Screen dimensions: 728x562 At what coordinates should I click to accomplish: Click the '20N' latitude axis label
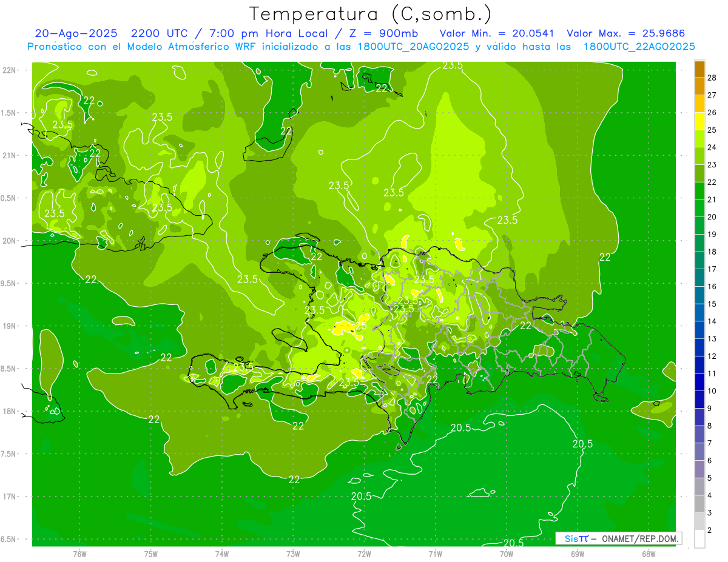8,241
